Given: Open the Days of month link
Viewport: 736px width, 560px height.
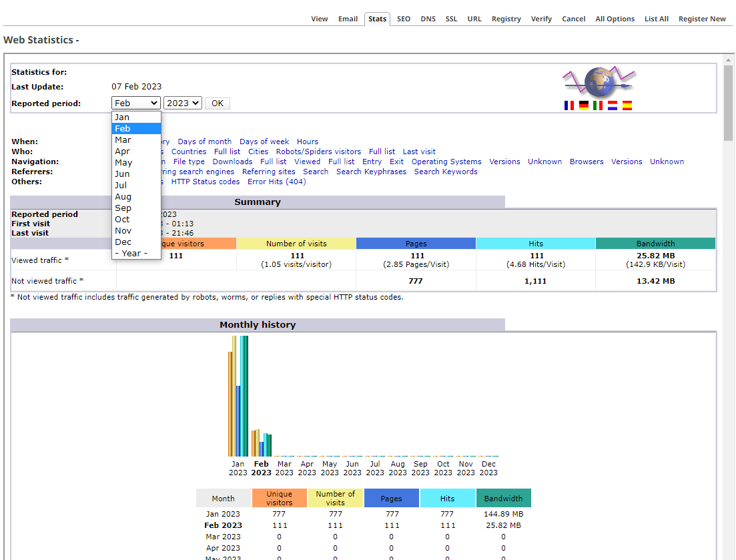Looking at the screenshot, I should 205,142.
